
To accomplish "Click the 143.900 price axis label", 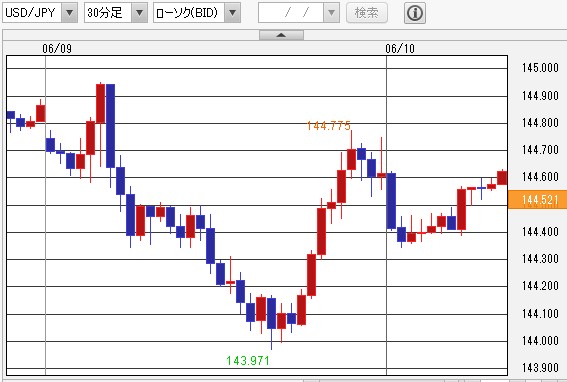I will pos(540,368).
